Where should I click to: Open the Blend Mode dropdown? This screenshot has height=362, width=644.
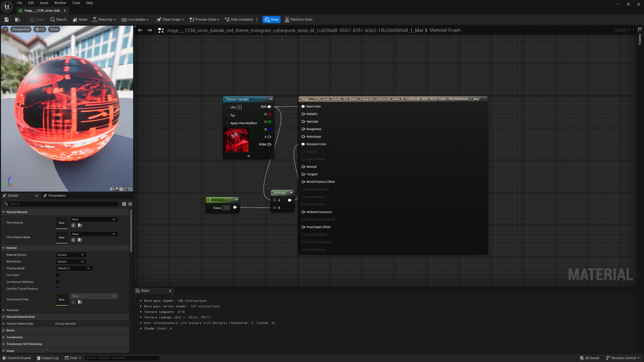point(70,261)
